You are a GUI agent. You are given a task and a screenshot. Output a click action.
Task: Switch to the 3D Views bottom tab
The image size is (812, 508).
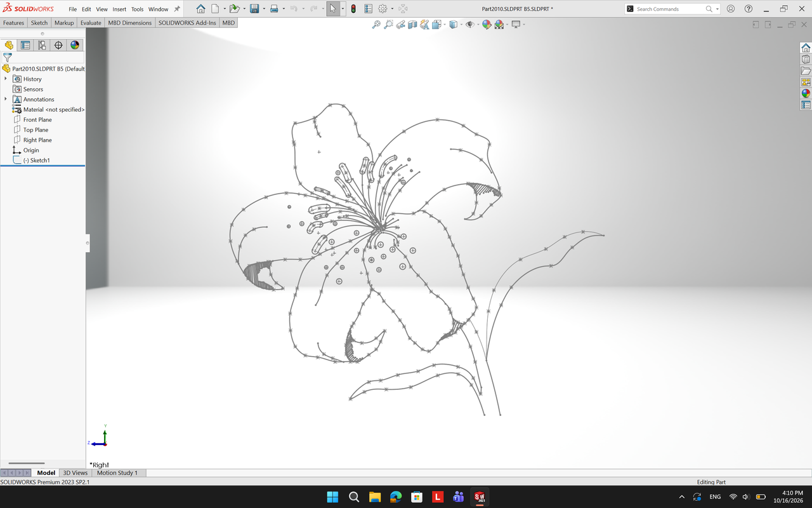tap(75, 473)
